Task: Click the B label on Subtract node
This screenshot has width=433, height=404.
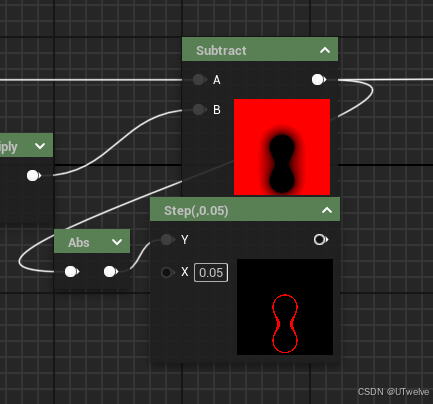Action: pyautogui.click(x=217, y=110)
